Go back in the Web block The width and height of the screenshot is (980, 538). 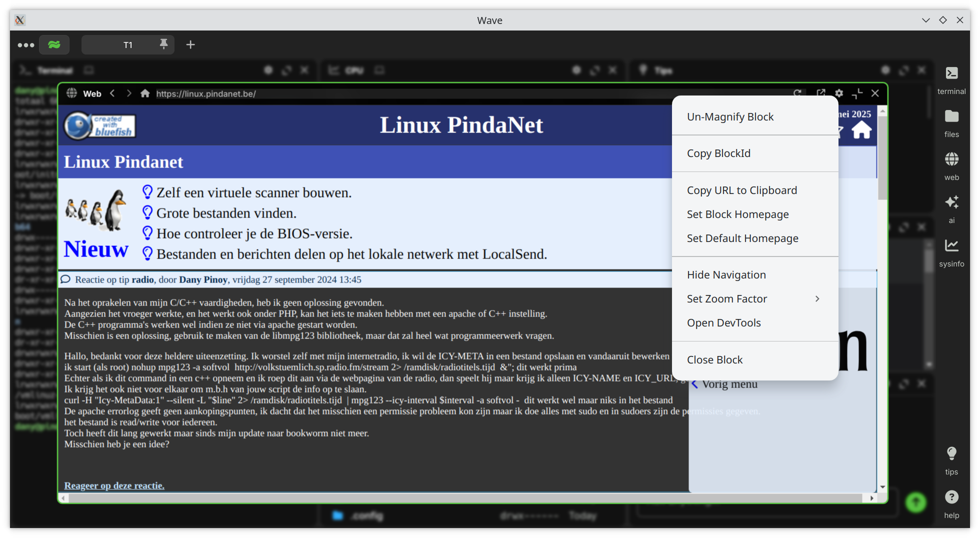tap(112, 93)
